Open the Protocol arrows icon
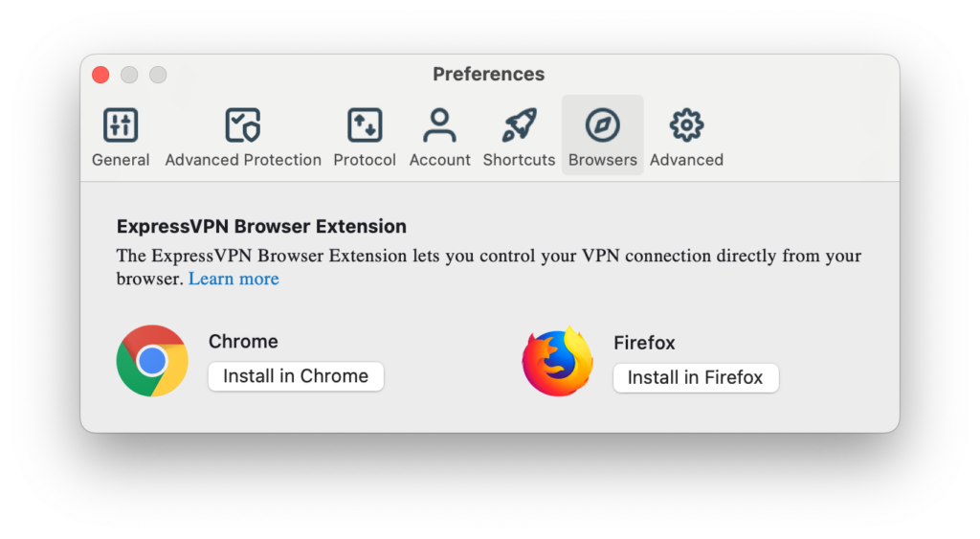This screenshot has height=539, width=980. [365, 125]
